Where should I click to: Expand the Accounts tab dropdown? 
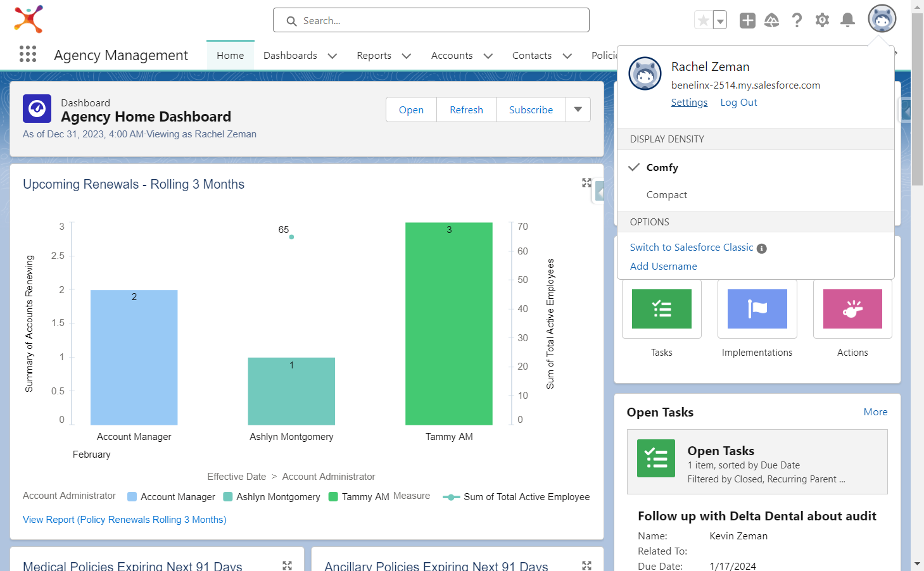tap(488, 56)
